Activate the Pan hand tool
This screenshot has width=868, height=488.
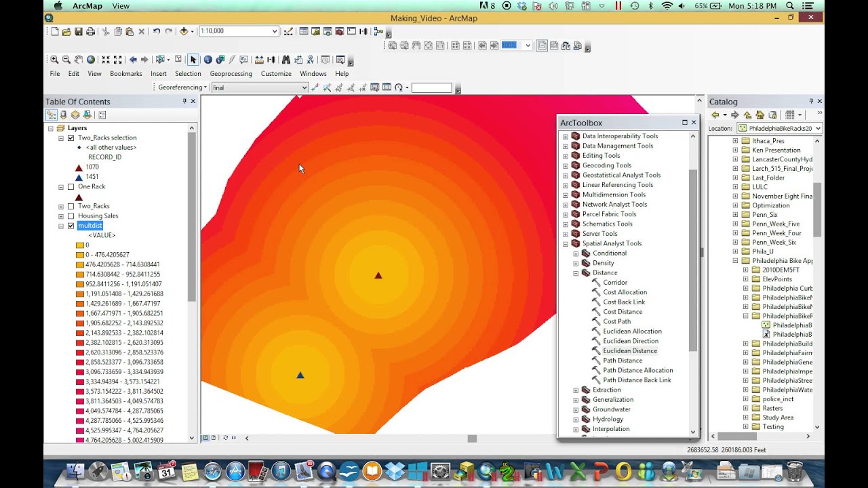pyautogui.click(x=79, y=60)
